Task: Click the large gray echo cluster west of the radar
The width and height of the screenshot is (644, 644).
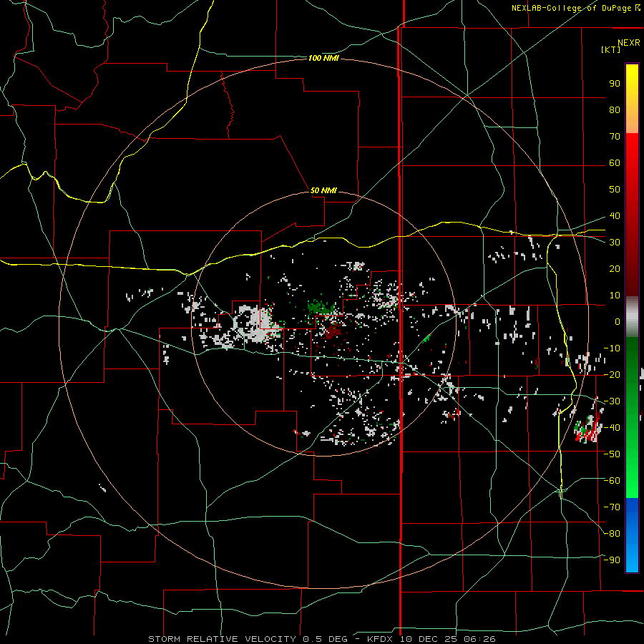Action: click(257, 323)
